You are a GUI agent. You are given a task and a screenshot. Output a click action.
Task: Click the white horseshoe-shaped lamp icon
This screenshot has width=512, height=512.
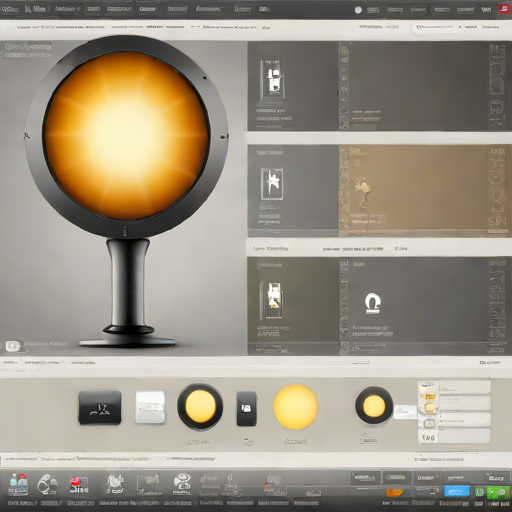372,303
